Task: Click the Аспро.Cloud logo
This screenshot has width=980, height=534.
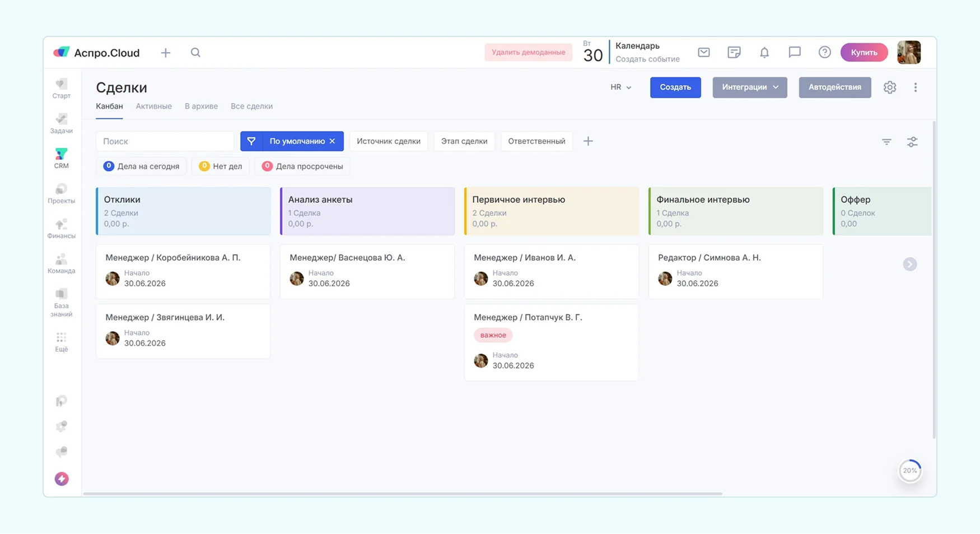Action: click(96, 53)
